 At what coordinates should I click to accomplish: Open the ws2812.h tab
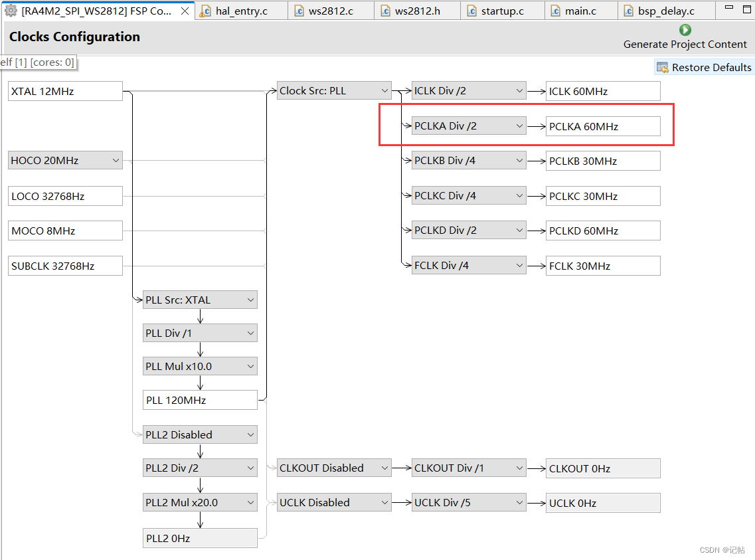pyautogui.click(x=417, y=11)
